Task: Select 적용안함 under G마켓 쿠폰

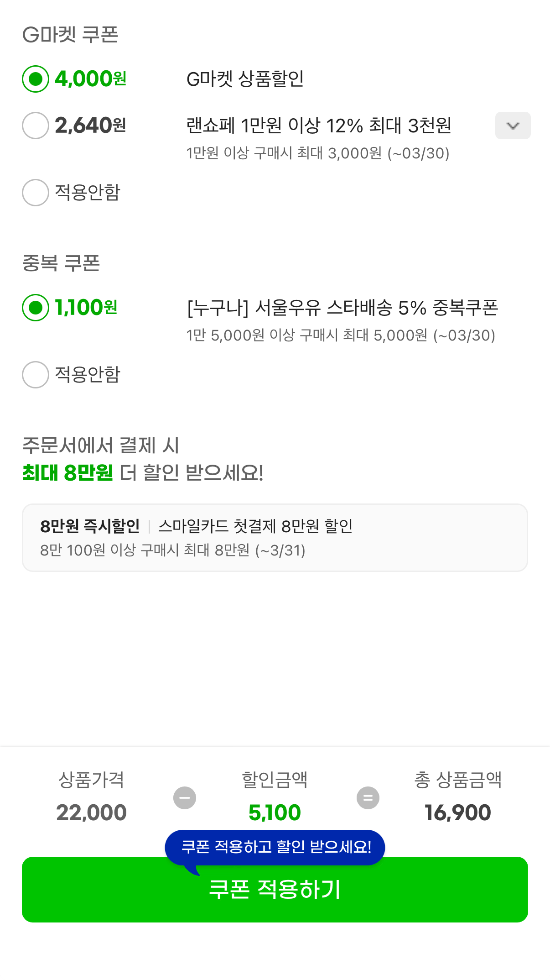Action: [35, 193]
